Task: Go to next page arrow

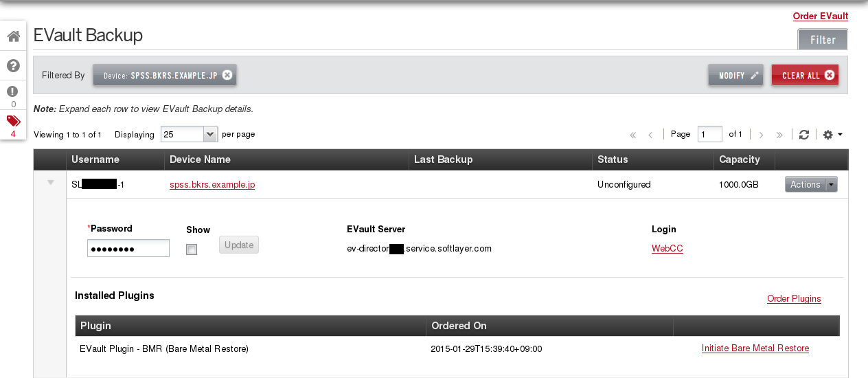Action: pos(761,135)
